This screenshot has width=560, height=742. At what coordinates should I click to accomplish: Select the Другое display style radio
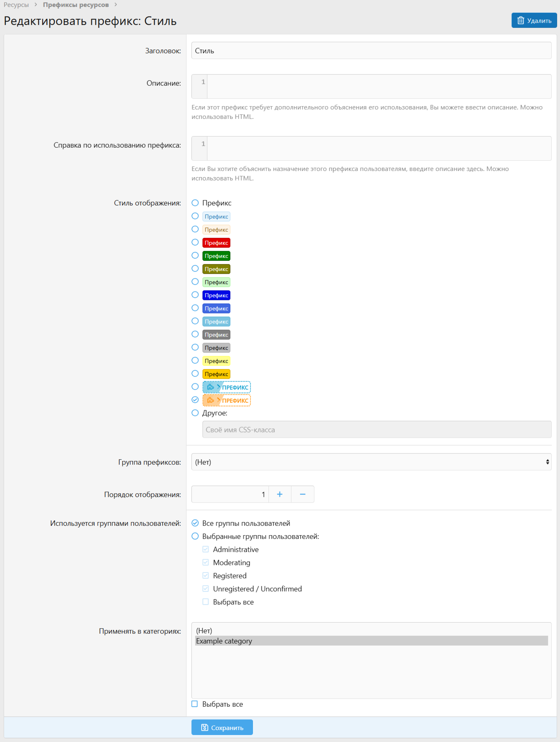pyautogui.click(x=195, y=413)
